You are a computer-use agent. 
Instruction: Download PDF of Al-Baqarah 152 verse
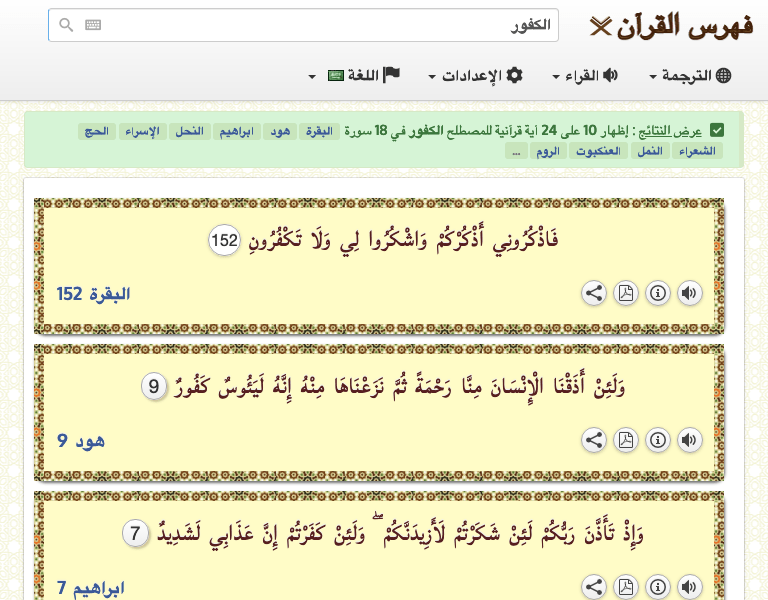625,294
